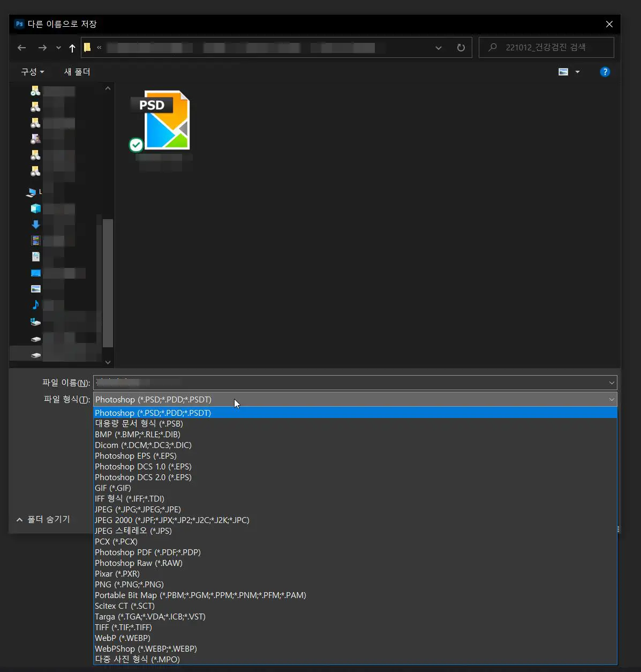Screen dimensions: 641x672
Task: Pick JPEG 스테레오 (*.JPS) format
Action: pos(355,531)
